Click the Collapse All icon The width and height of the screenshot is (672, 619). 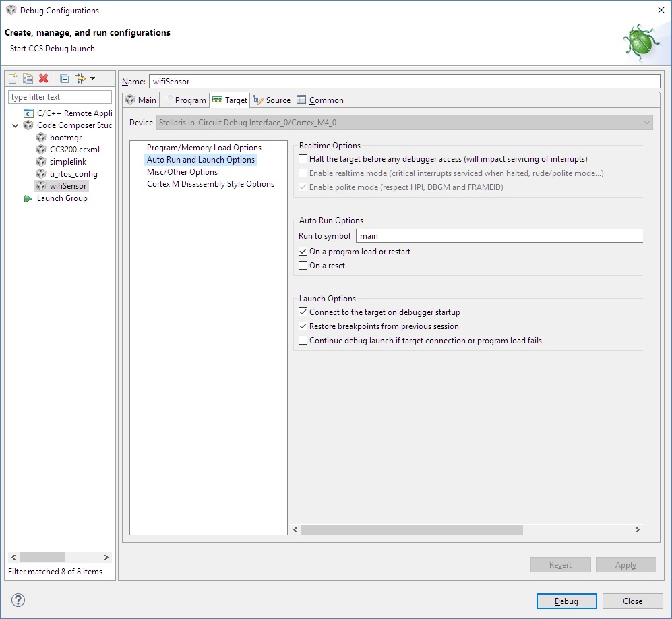64,78
